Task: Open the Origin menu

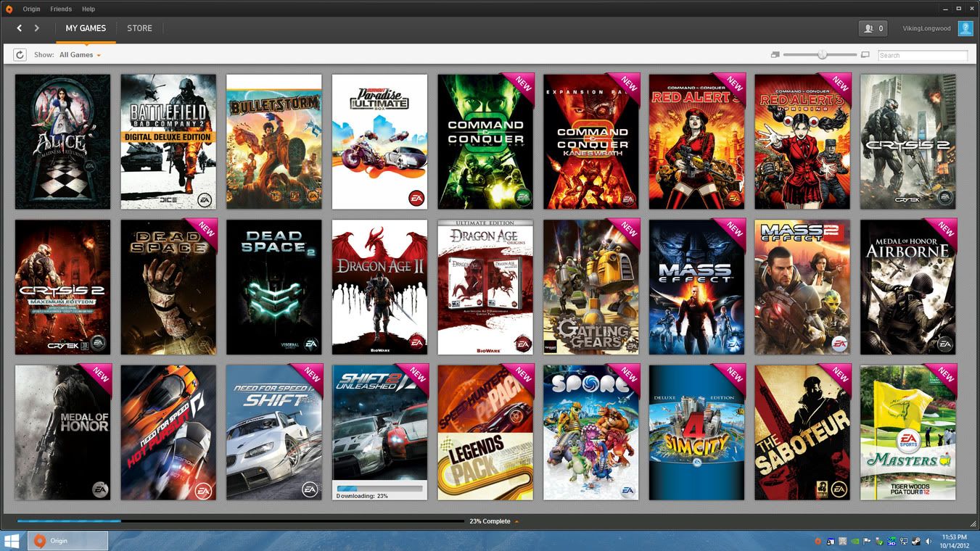Action: [31, 9]
